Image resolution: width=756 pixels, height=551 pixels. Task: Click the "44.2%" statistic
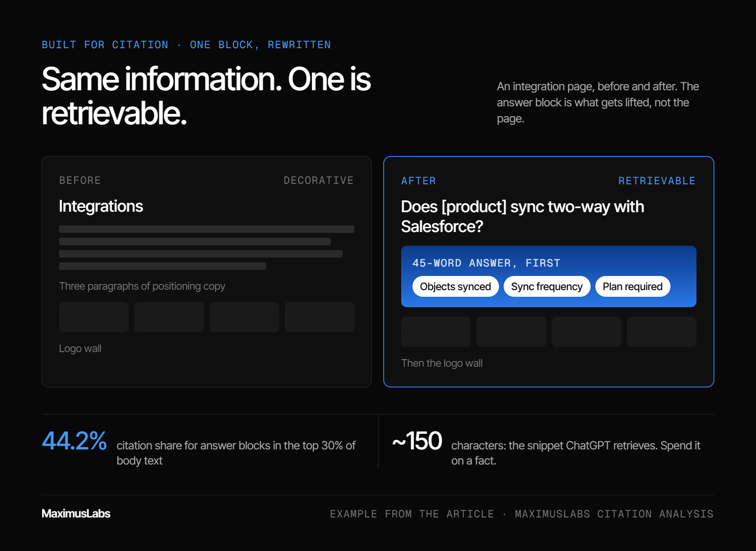coord(74,441)
